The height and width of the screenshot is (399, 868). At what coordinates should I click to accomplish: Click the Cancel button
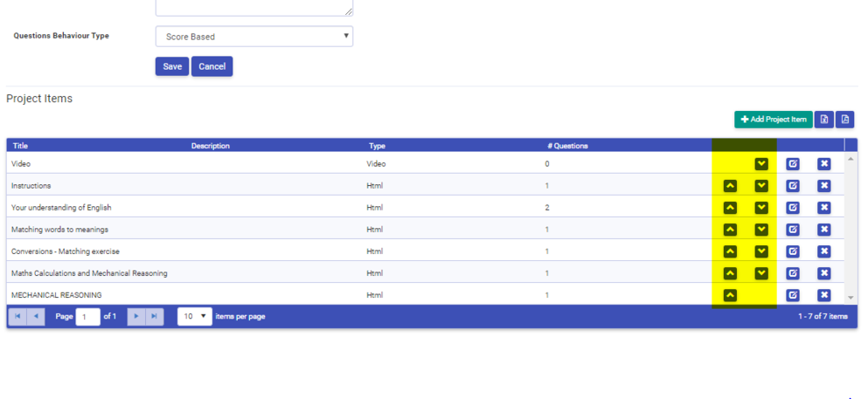tap(212, 66)
